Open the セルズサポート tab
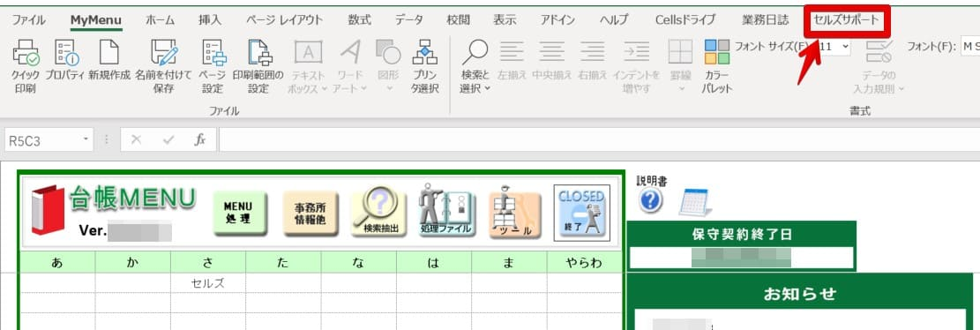 [x=846, y=20]
